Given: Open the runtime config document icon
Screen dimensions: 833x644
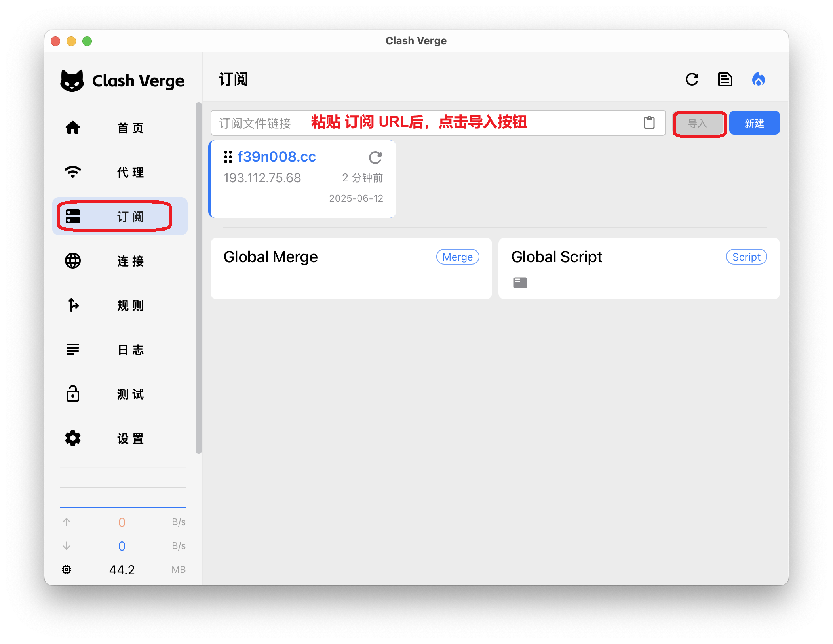Looking at the screenshot, I should (725, 79).
